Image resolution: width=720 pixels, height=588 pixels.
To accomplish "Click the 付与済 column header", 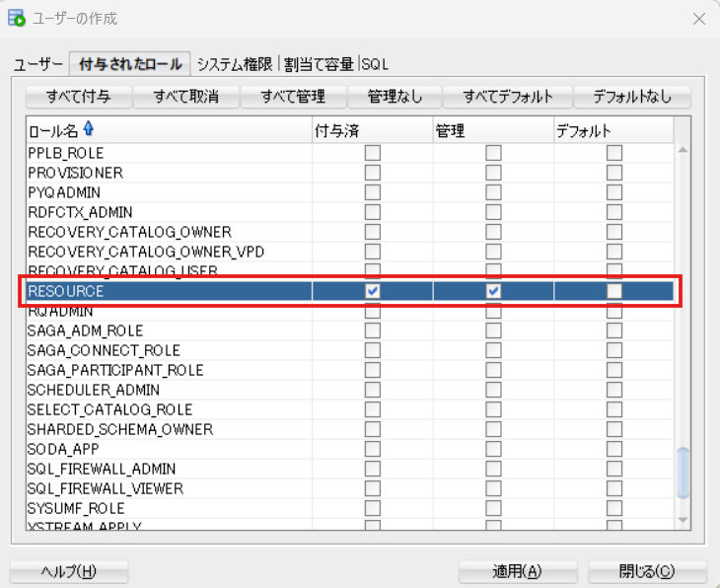I will [x=373, y=130].
